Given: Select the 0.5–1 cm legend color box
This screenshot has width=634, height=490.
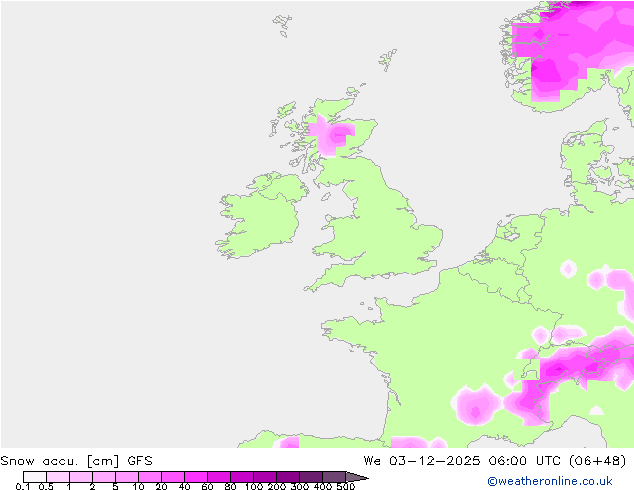Looking at the screenshot, I should click(x=58, y=477).
